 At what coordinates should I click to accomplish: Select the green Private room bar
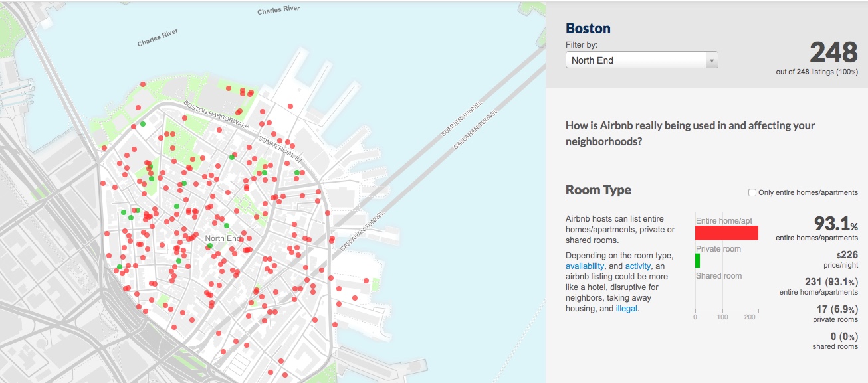pos(698,260)
